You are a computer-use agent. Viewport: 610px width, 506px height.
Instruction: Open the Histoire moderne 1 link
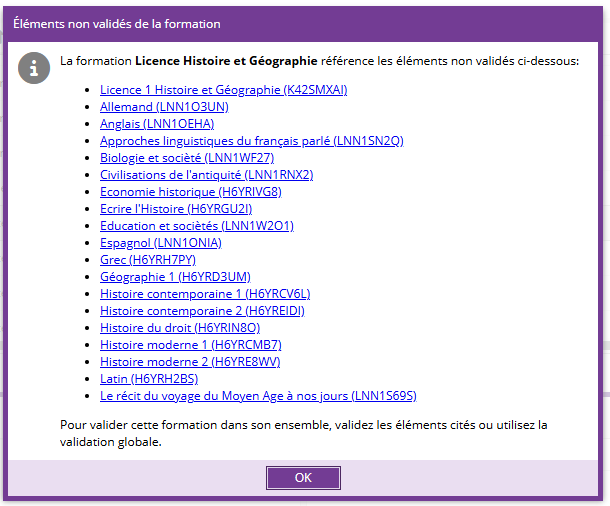click(x=190, y=345)
